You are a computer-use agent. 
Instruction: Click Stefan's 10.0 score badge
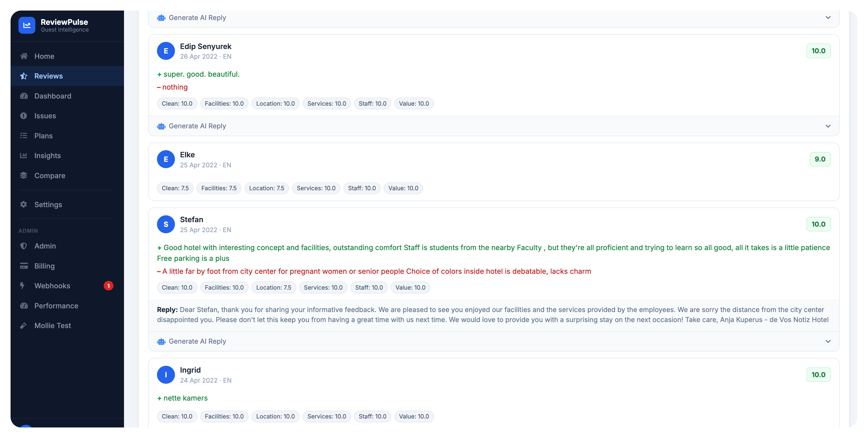[x=818, y=224]
